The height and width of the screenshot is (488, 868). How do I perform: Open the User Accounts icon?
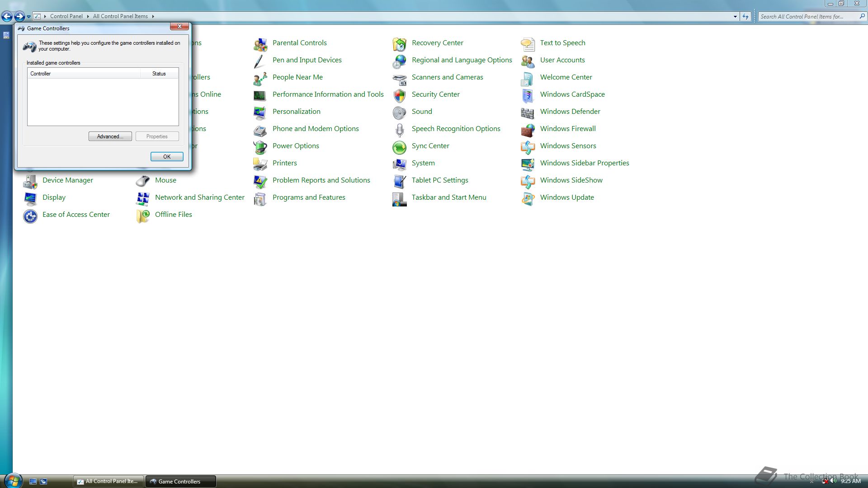click(528, 61)
